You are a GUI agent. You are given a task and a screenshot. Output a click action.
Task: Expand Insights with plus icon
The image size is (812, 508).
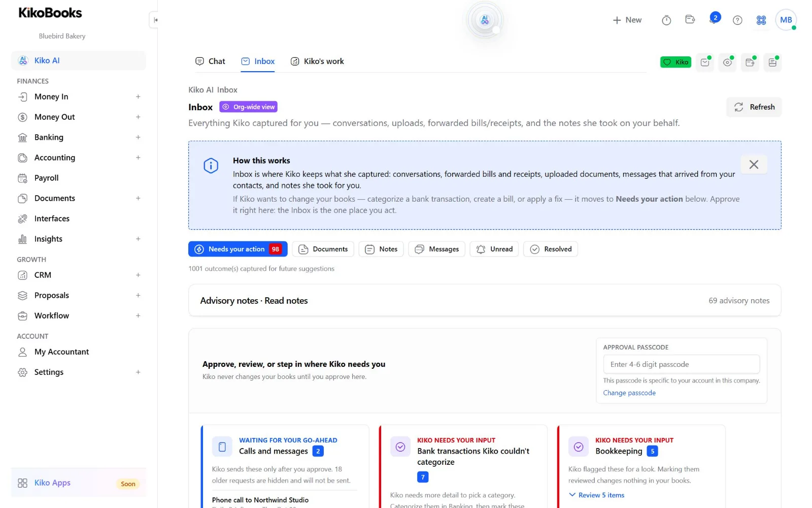pos(138,239)
